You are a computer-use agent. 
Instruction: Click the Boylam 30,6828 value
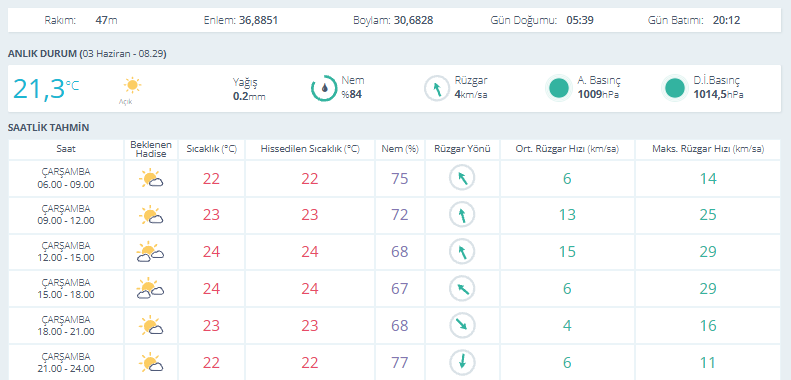[413, 21]
